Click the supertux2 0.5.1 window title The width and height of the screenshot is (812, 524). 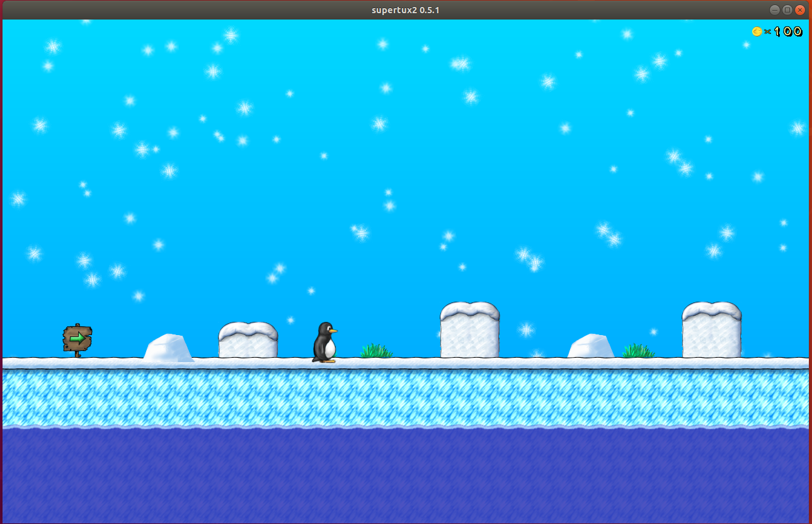click(x=406, y=10)
